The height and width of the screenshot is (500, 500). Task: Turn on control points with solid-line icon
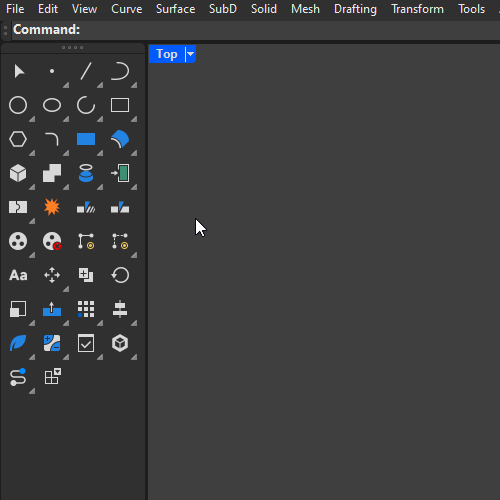[86, 241]
